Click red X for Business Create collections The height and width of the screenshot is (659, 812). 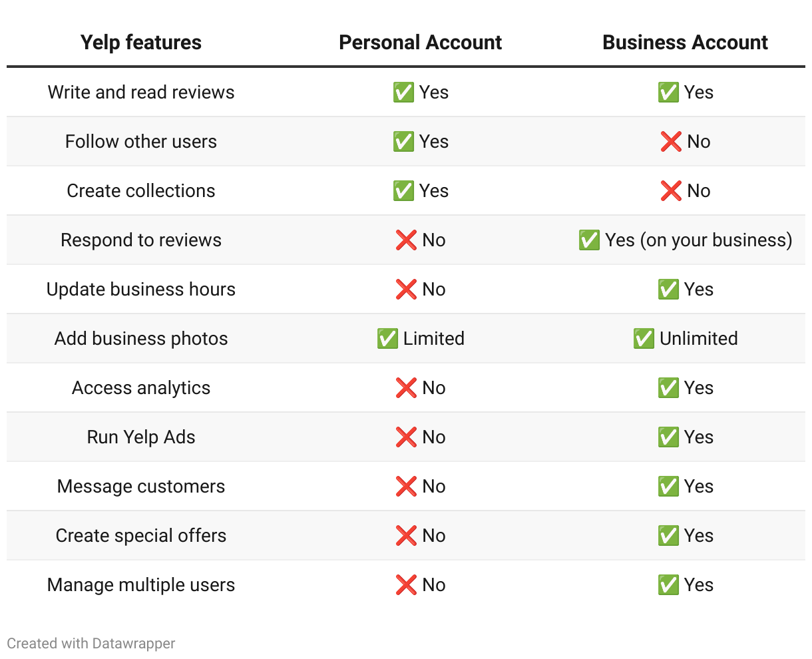(x=671, y=190)
